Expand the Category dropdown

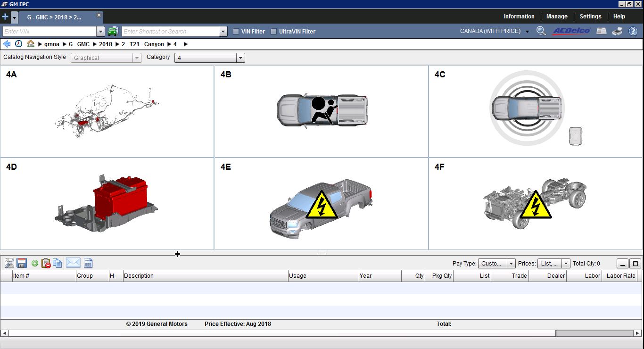coord(240,58)
